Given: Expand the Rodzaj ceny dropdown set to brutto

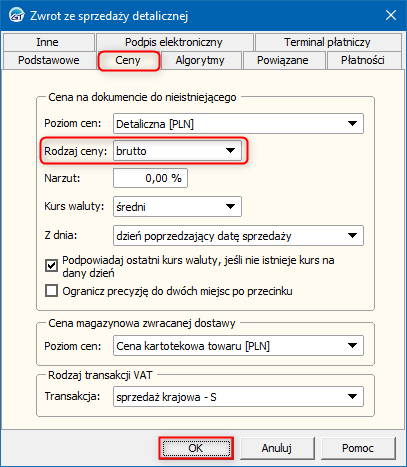Looking at the screenshot, I should click(177, 151).
